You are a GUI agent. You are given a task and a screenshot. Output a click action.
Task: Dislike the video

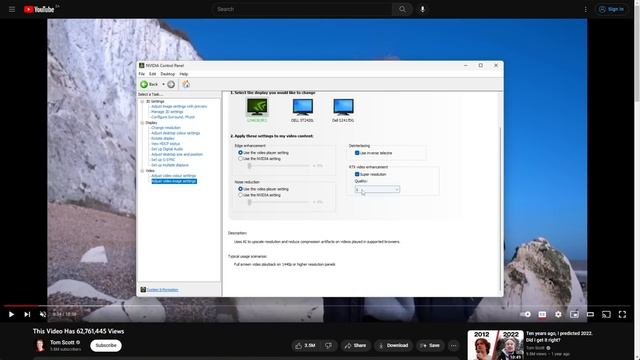(328, 346)
